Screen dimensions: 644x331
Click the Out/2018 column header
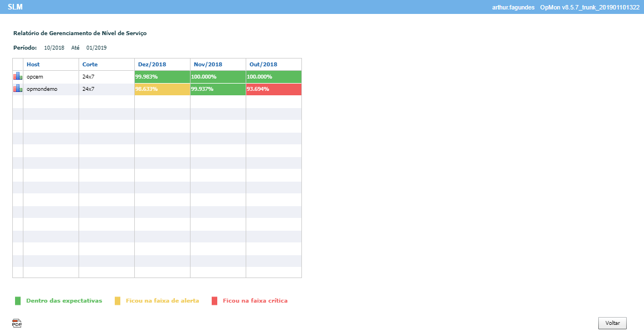click(264, 65)
